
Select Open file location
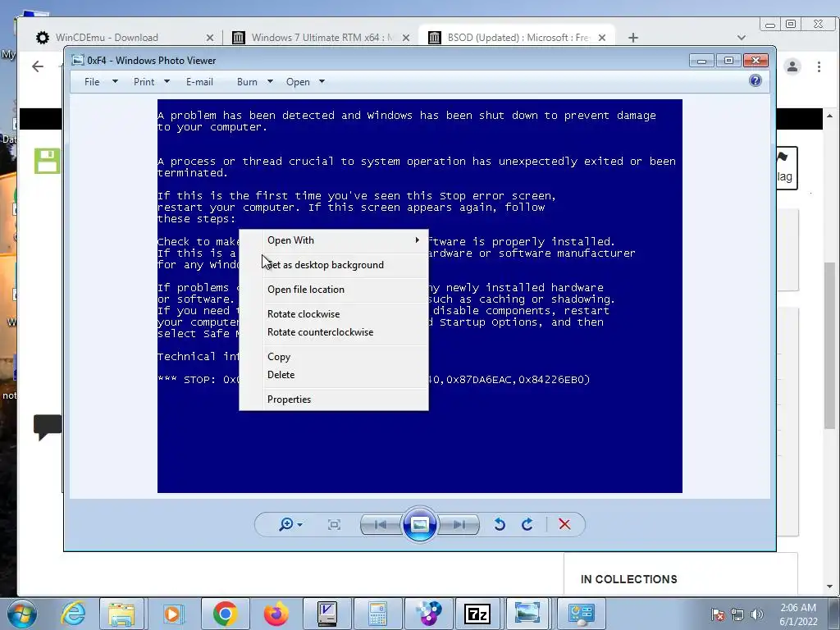click(x=334, y=290)
